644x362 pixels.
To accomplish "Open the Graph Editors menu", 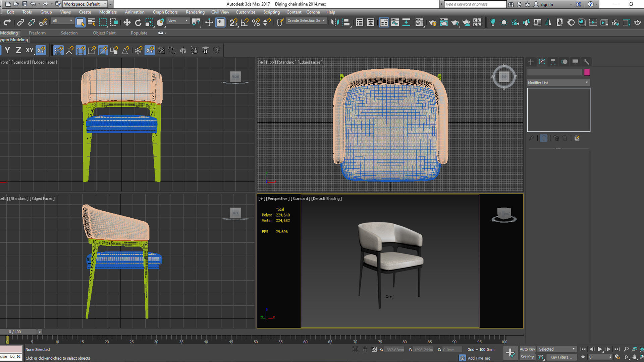I will point(165,12).
